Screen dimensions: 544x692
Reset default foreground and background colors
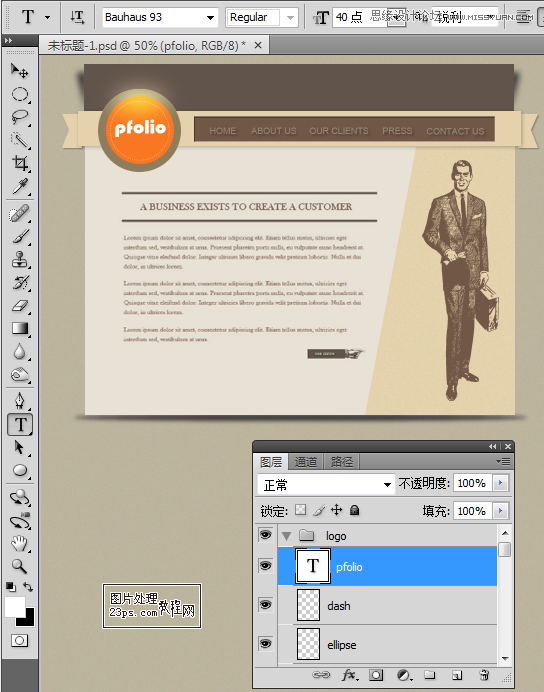11,587
